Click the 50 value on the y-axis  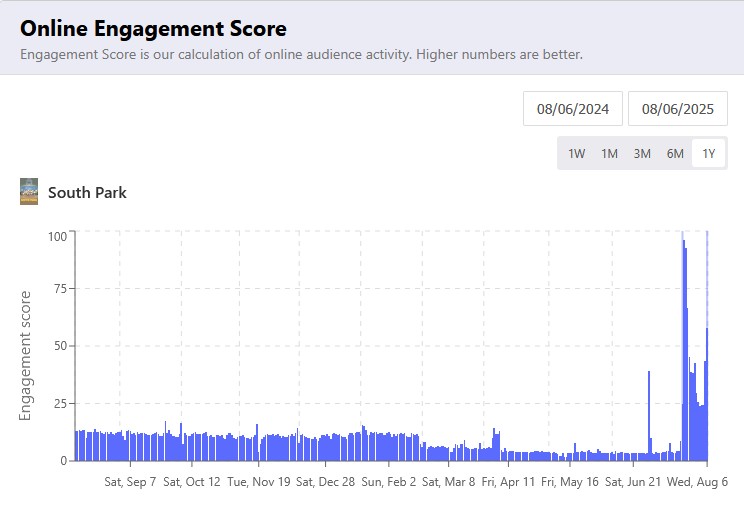(61, 346)
